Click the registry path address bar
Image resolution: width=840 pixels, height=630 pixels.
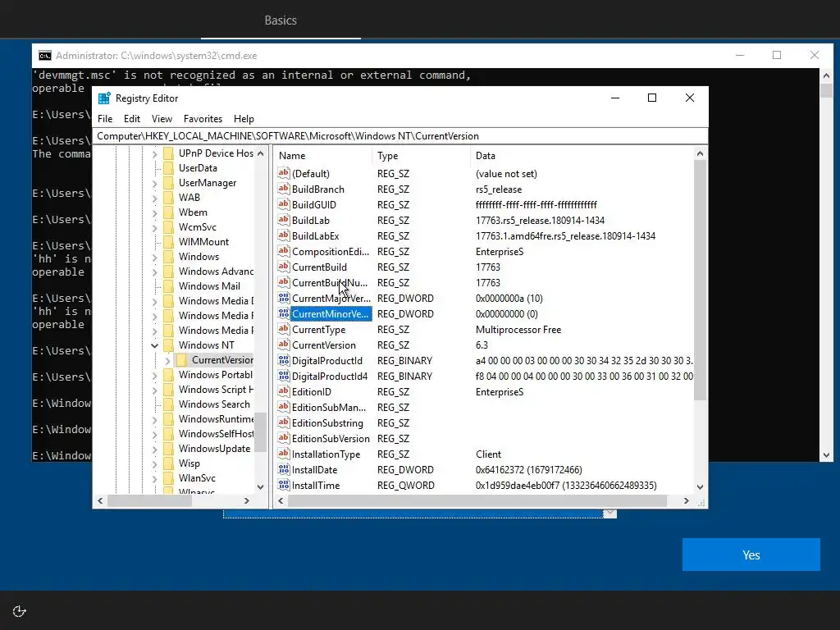[400, 136]
